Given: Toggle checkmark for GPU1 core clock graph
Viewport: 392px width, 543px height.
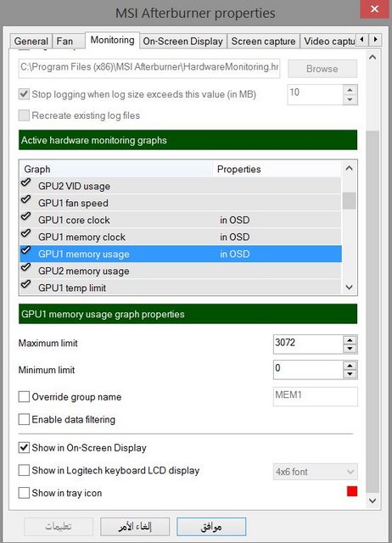Looking at the screenshot, I should click(26, 216).
